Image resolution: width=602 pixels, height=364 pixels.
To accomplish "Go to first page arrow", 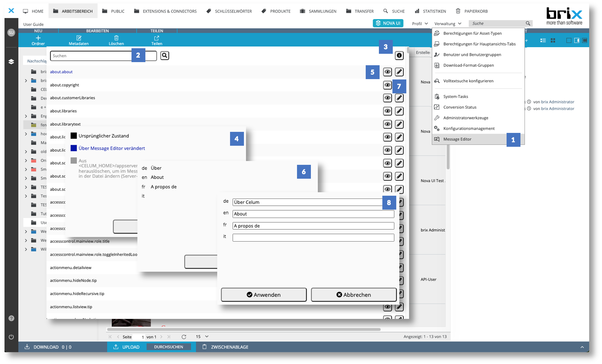I will click(110, 337).
